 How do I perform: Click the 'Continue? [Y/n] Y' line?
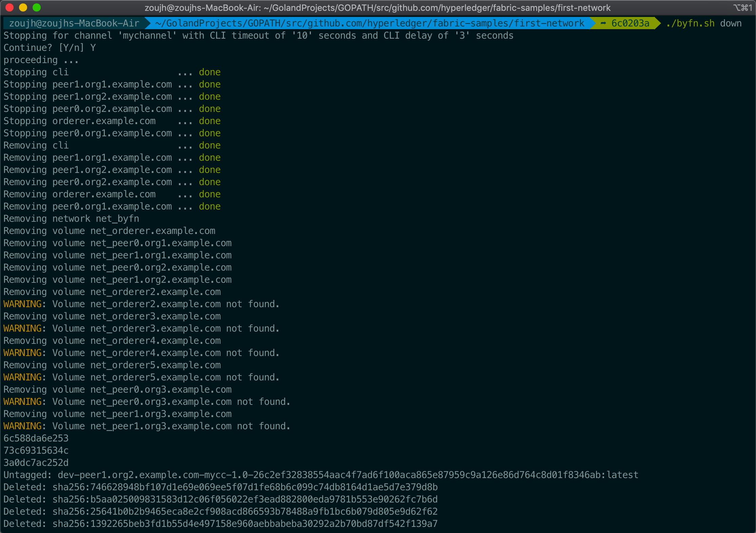point(50,48)
